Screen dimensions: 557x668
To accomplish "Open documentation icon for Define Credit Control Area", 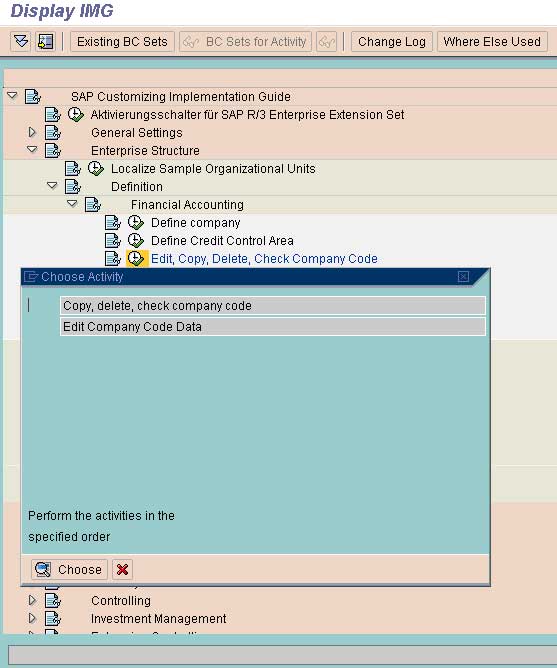I will 113,240.
